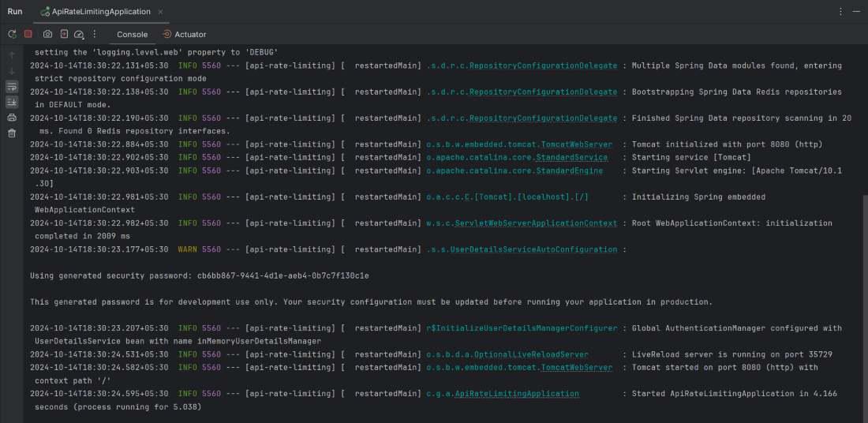Clear all console output with trash icon

(x=12, y=133)
